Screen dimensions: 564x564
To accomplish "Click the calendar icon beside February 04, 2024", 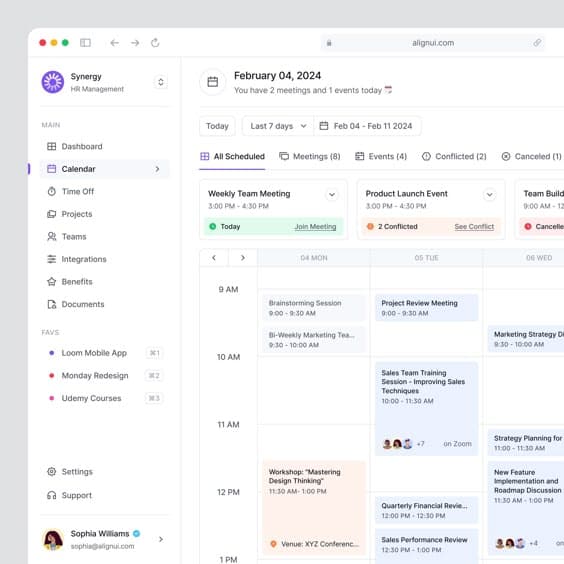I will [x=213, y=82].
